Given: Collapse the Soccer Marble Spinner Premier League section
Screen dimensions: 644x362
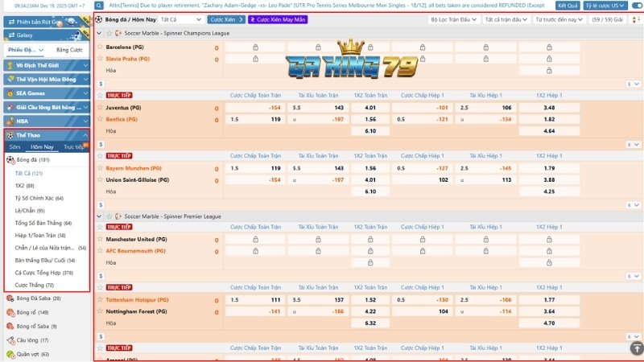Looking at the screenshot, I should click(x=99, y=217).
